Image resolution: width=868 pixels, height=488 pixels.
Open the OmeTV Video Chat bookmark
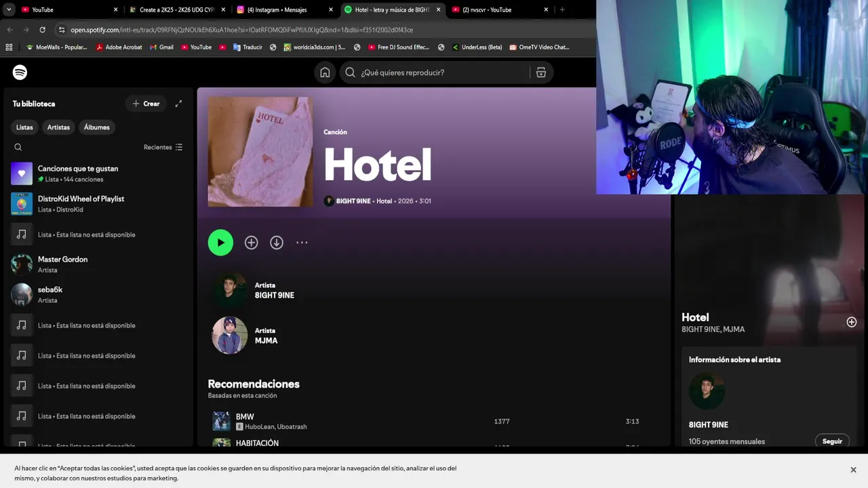540,47
